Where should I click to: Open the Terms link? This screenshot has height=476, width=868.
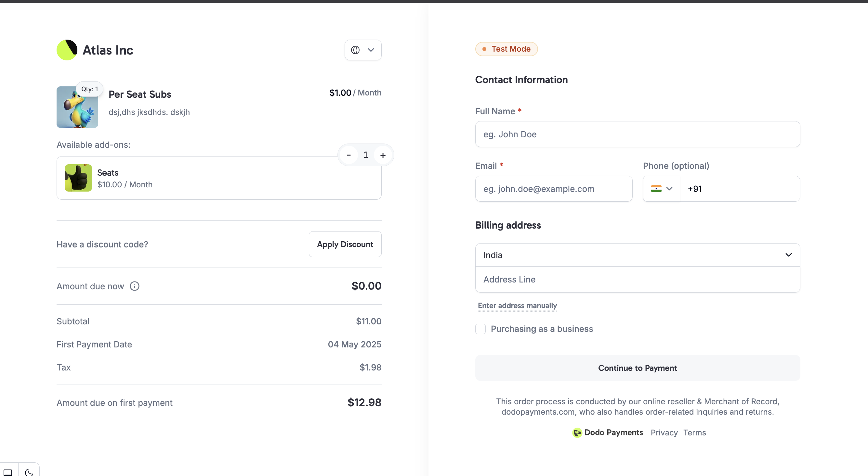694,432
